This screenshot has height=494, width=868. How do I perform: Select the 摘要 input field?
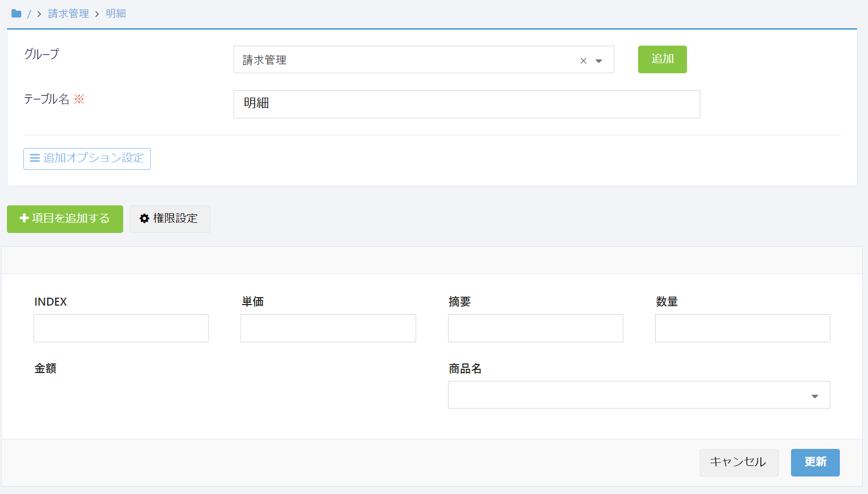click(x=535, y=328)
